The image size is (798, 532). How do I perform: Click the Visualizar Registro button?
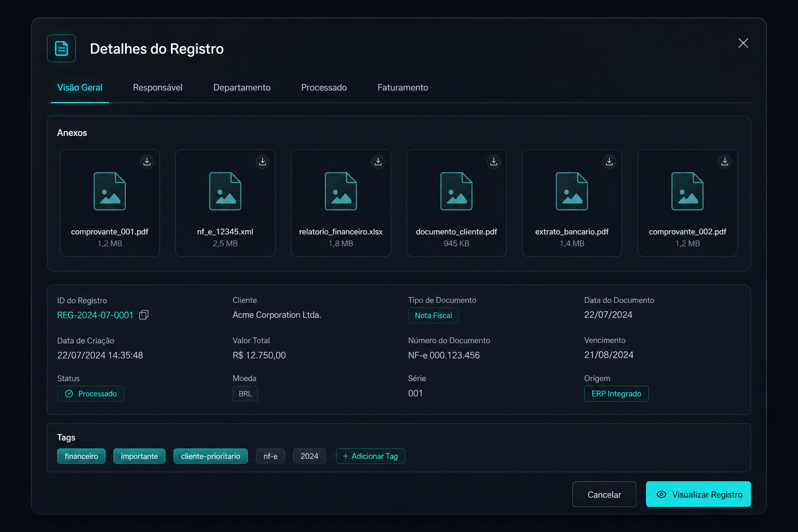pos(698,494)
